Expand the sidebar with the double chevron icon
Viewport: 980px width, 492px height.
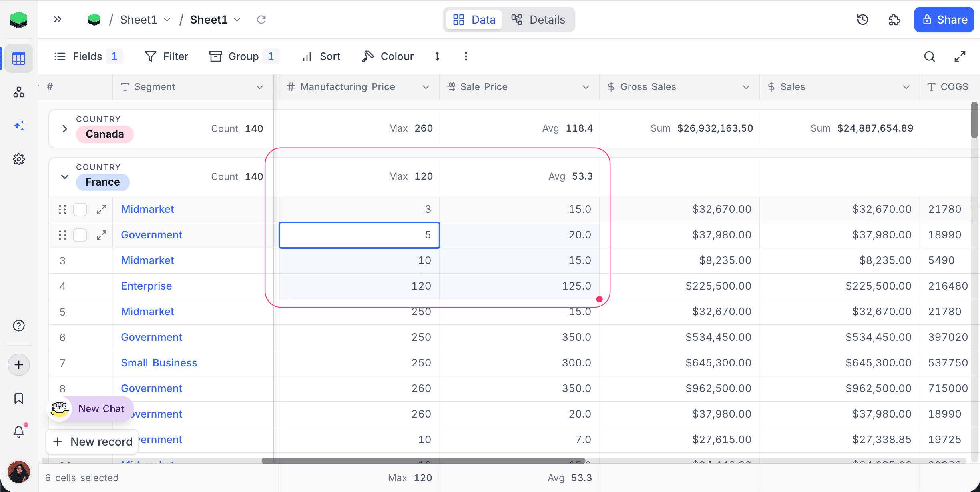(58, 19)
